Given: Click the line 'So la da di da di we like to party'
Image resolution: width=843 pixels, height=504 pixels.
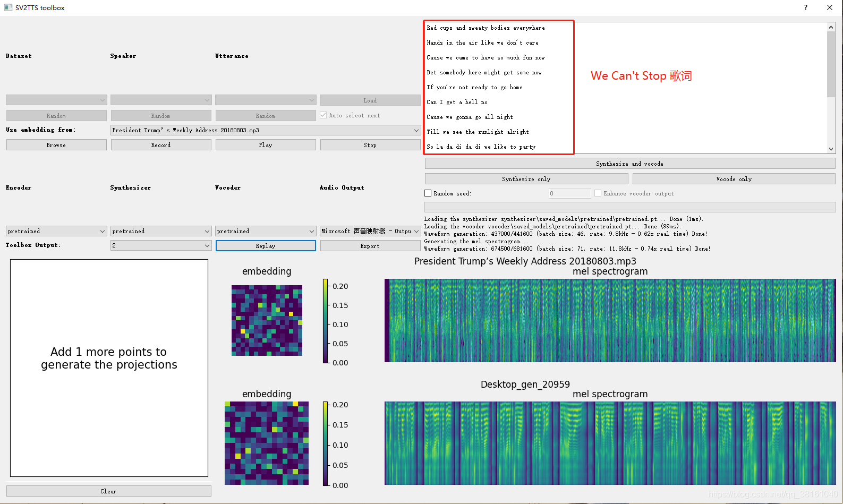Looking at the screenshot, I should 481,147.
